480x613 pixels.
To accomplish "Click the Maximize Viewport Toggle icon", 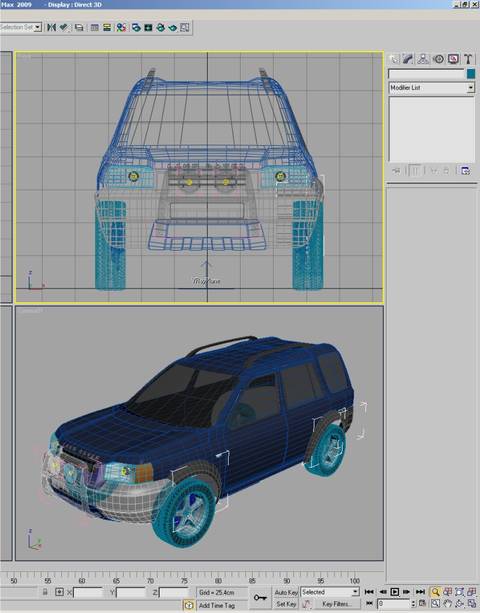I will pyautogui.click(x=472, y=604).
